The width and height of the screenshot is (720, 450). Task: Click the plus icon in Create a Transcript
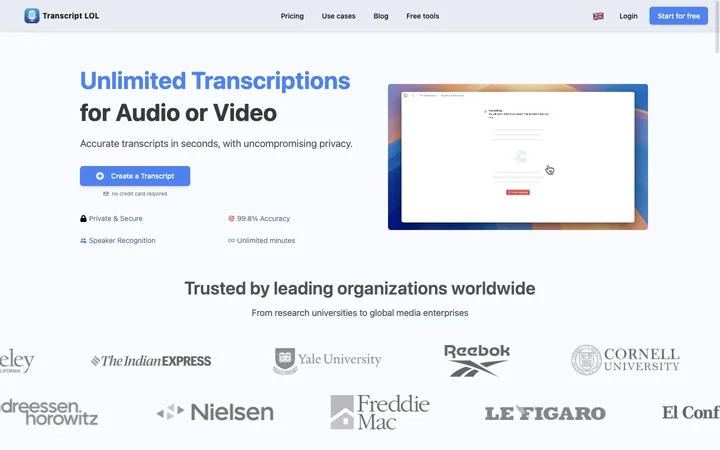[100, 176]
